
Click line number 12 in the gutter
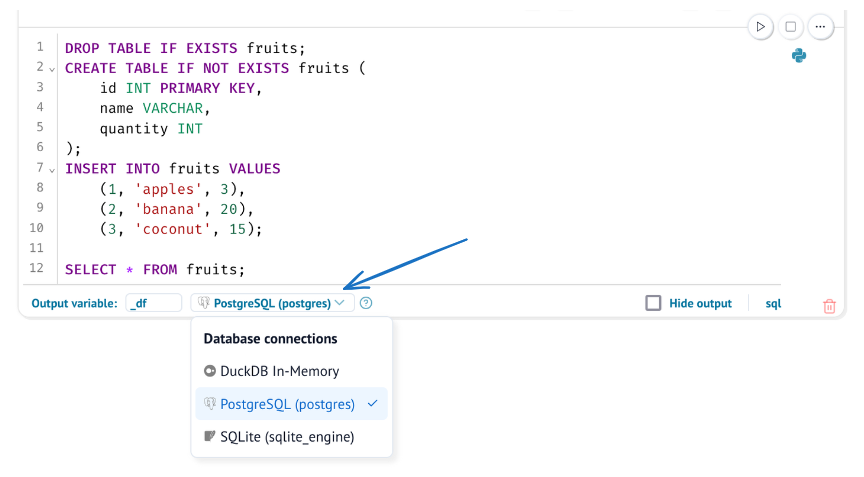[x=37, y=269]
